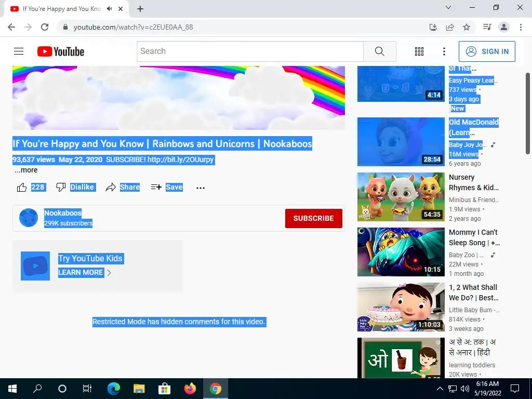Close the YouTube tab
This screenshot has height=399, width=532.
pos(121,9)
